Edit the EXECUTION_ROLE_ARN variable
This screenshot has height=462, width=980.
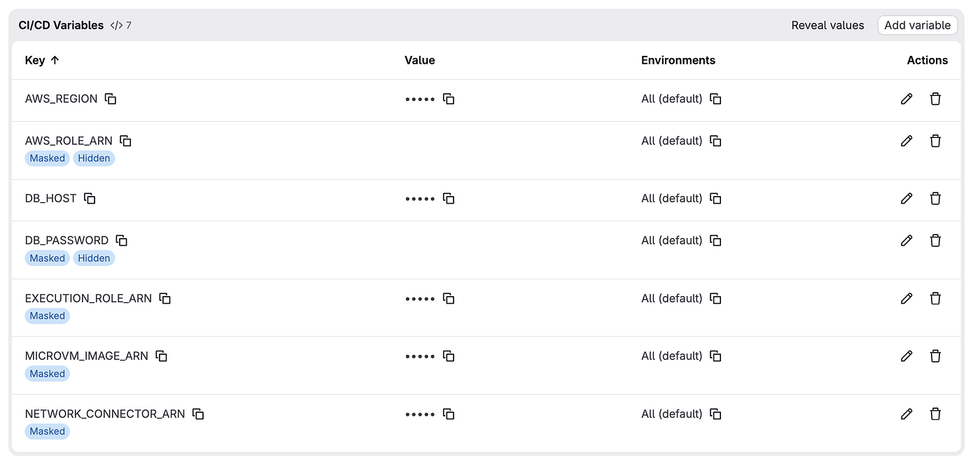pyautogui.click(x=906, y=298)
